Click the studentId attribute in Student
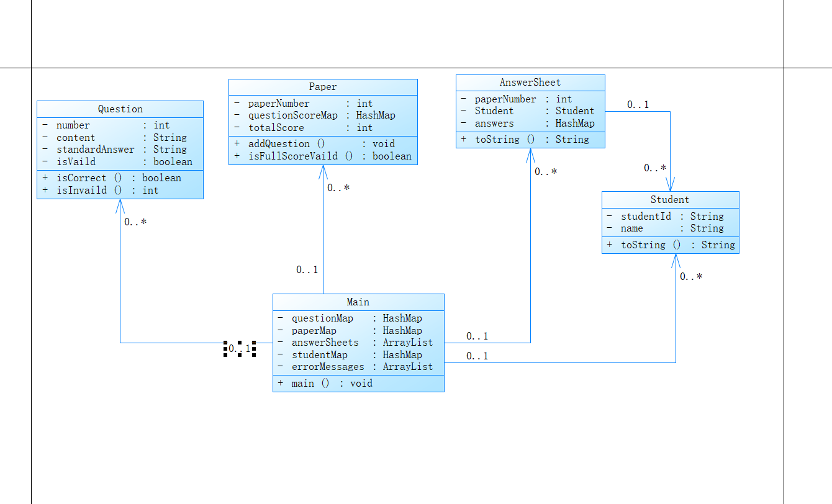Viewport: 832px width, 504px height. coord(670,217)
